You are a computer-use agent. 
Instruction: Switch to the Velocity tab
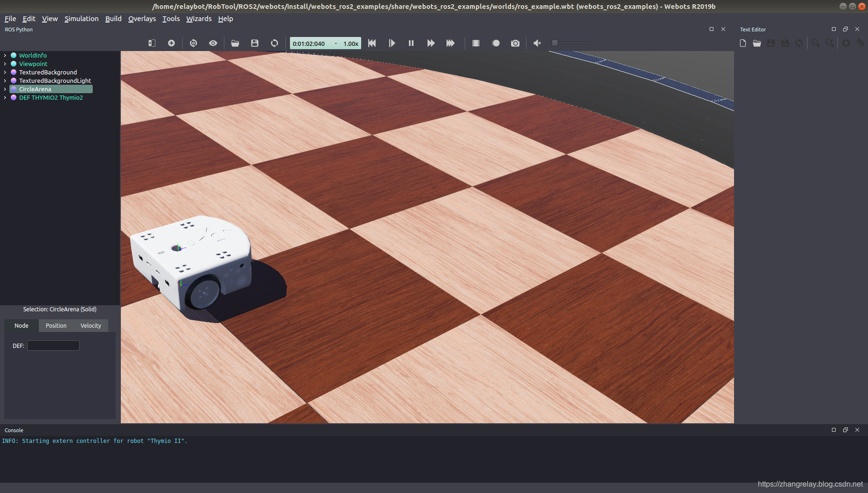pyautogui.click(x=91, y=325)
